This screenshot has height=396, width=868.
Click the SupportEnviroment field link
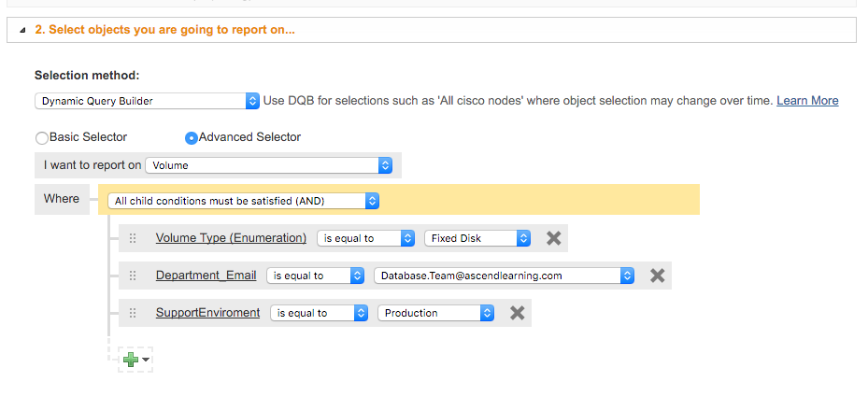pyautogui.click(x=207, y=313)
